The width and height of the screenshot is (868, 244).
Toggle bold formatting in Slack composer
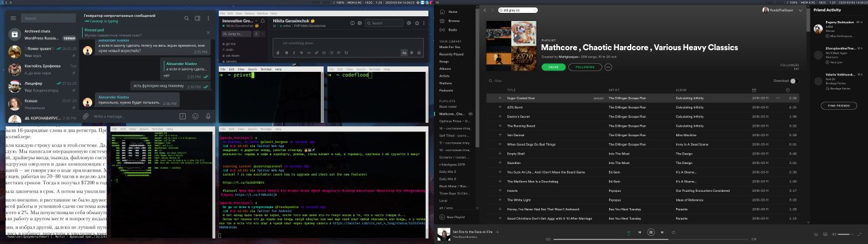[286, 53]
